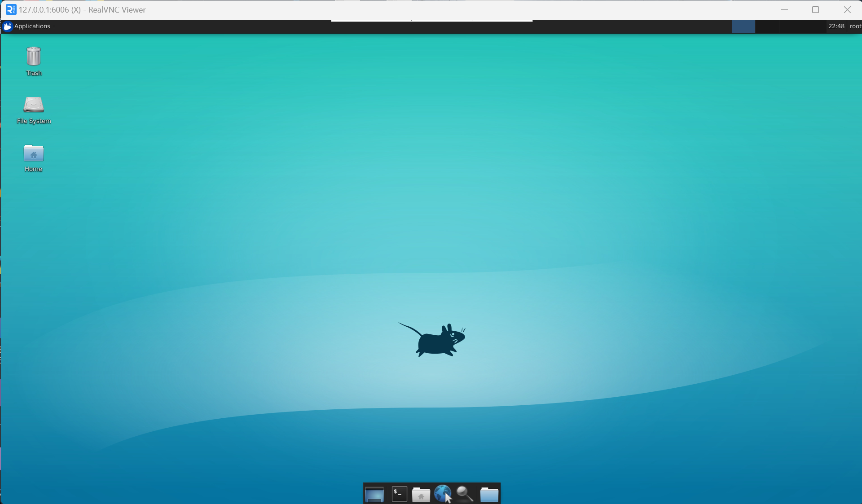Viewport: 862px width, 504px height.
Task: Click the RealVNC Viewer title bar icon
Action: (11, 9)
